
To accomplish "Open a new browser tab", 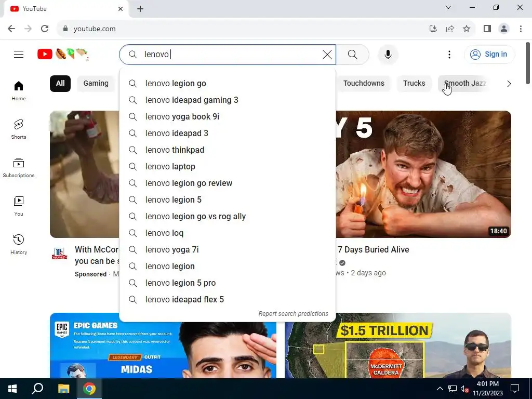I will (140, 9).
